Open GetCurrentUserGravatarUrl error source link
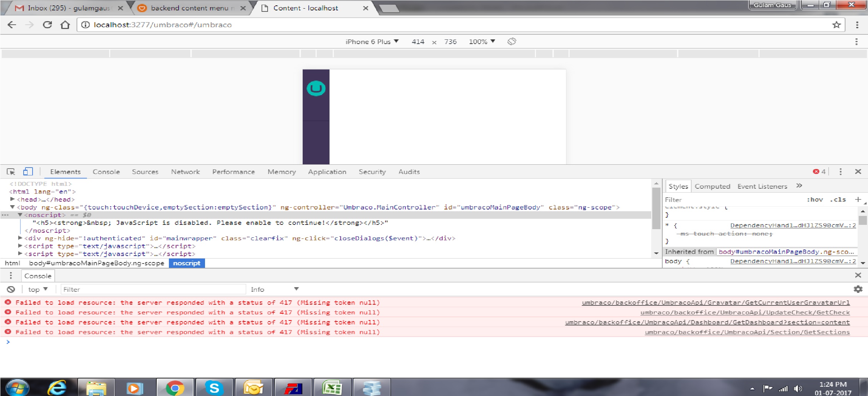This screenshot has height=396, width=868. pyautogui.click(x=716, y=303)
